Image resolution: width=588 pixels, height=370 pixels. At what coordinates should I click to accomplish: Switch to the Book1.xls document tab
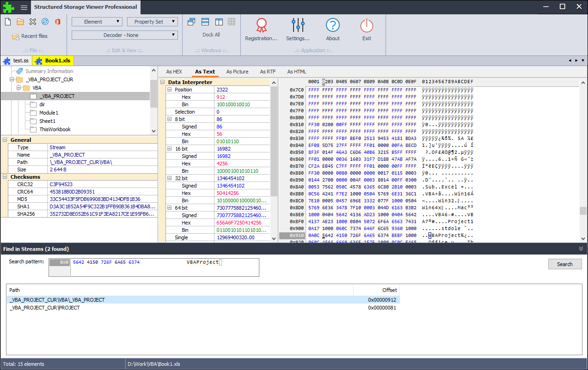[53, 61]
